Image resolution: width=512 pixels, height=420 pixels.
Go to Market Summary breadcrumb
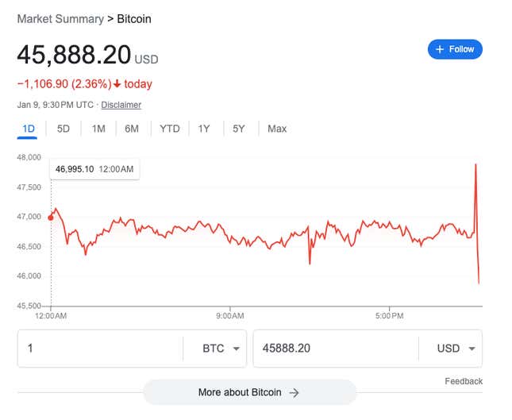coord(60,19)
